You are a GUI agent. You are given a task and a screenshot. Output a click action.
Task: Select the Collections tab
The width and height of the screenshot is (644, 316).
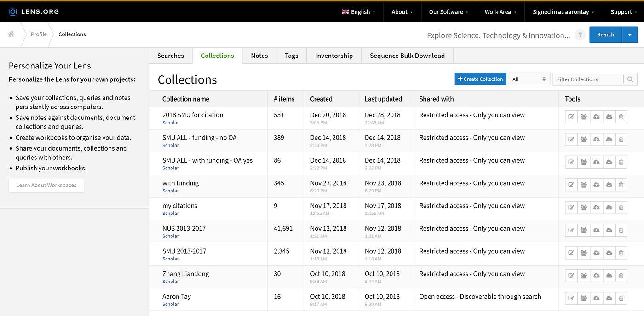coord(218,56)
